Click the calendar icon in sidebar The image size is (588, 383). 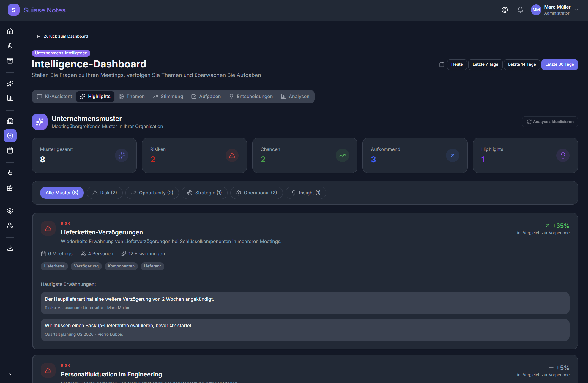10,150
